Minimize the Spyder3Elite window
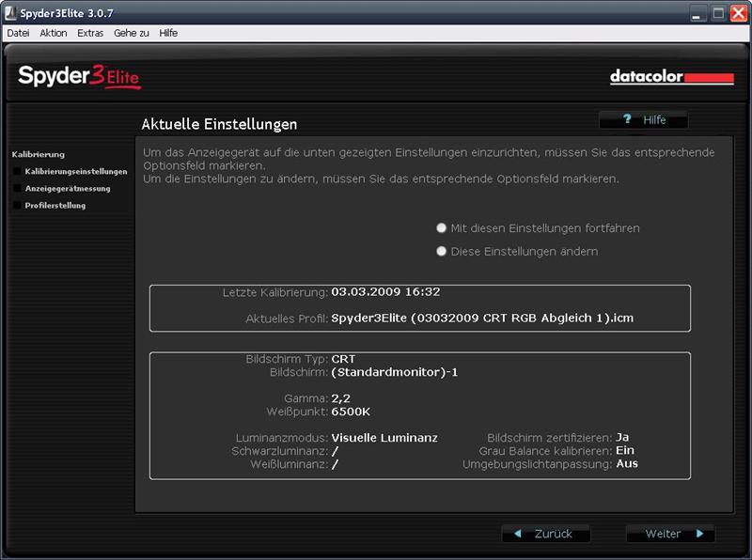The height and width of the screenshot is (560, 752). pyautogui.click(x=698, y=13)
